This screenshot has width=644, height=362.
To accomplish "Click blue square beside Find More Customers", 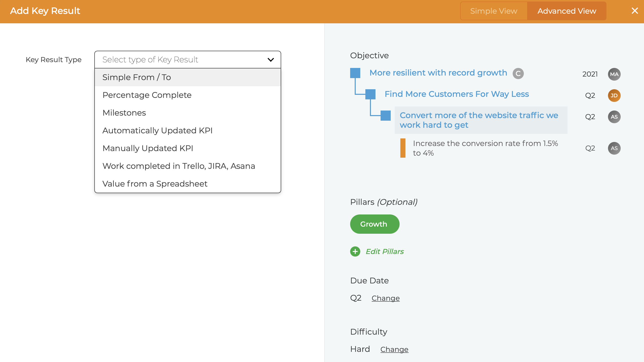I will point(370,94).
